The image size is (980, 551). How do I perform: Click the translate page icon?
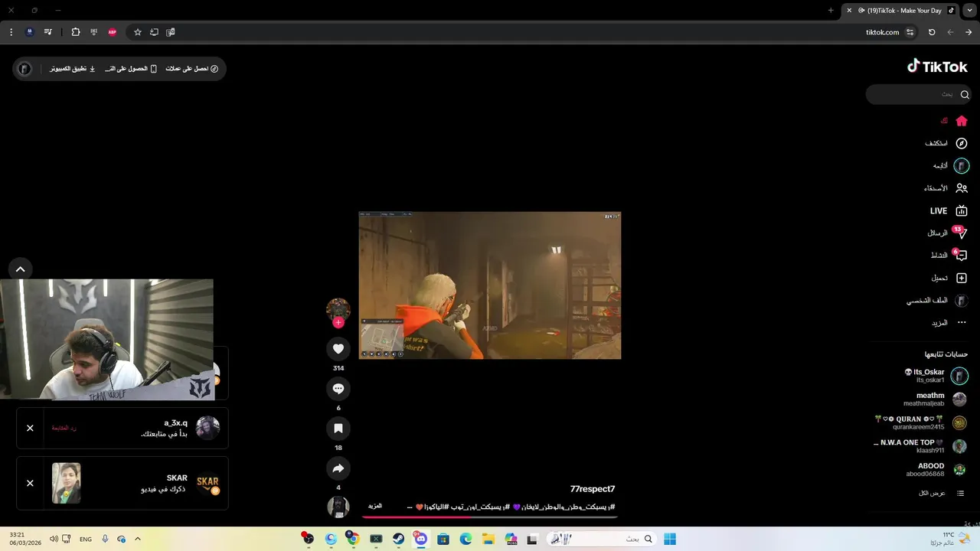coord(171,32)
